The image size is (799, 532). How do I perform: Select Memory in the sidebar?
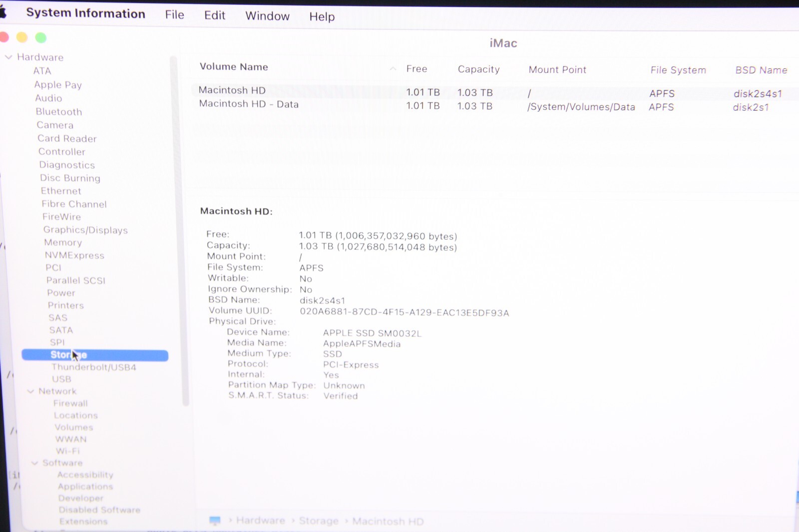click(63, 243)
